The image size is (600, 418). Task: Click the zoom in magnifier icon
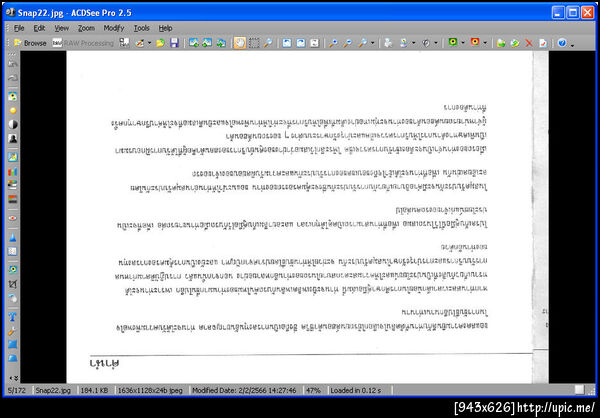coord(333,43)
